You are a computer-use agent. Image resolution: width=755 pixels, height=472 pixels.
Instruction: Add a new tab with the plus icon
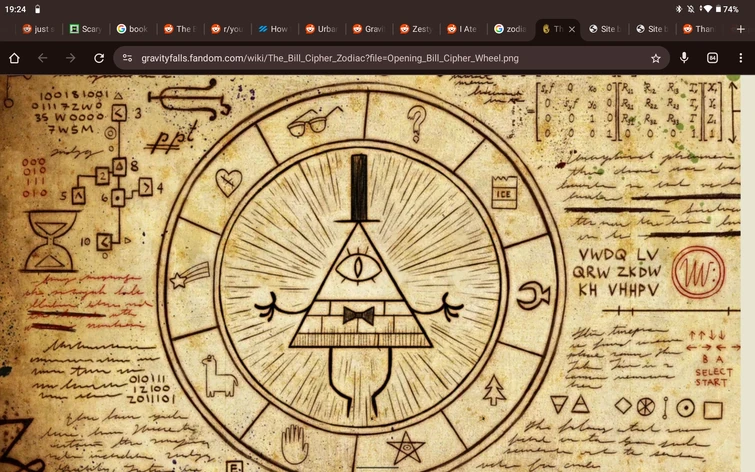coord(741,29)
